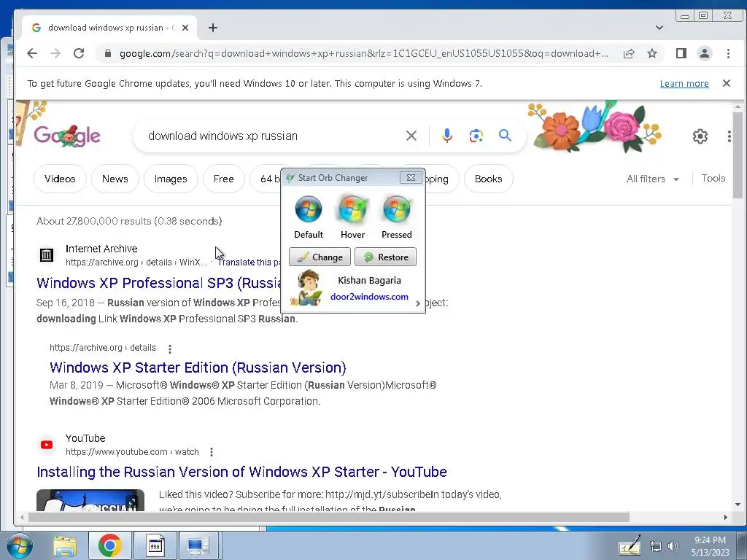Screen dimensions: 747x560
Task: Click the horizontal scrollbar of the page
Action: pos(329,517)
